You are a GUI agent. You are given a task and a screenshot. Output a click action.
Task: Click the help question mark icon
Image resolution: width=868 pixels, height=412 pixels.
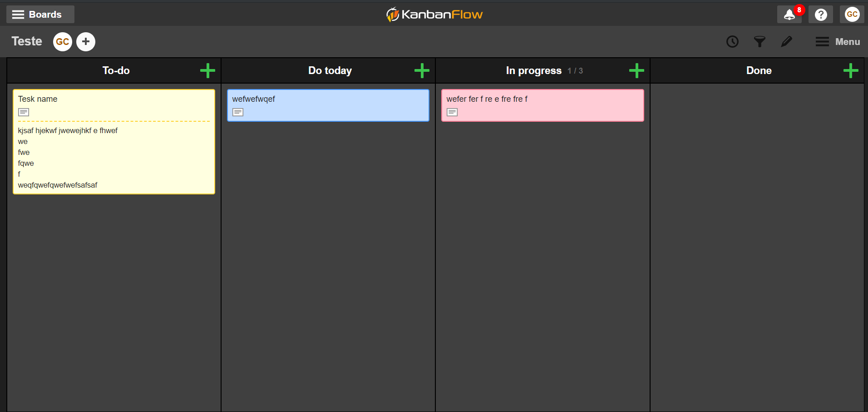821,14
